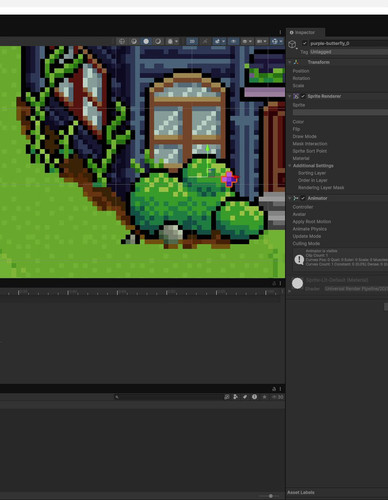This screenshot has width=388, height=500.
Task: Collapse the Animator component
Action: pyautogui.click(x=290, y=198)
